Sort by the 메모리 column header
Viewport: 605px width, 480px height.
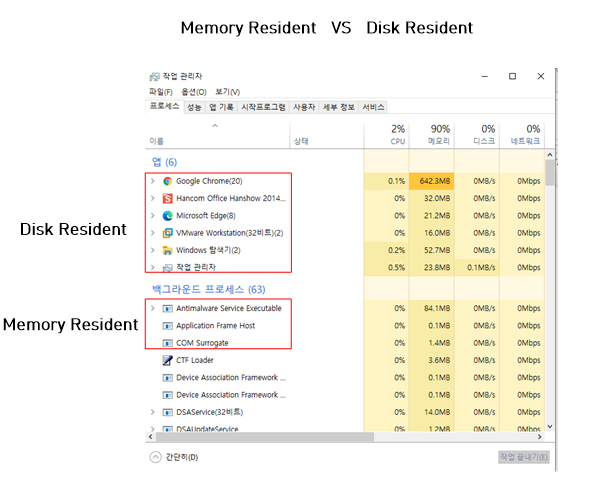point(432,135)
